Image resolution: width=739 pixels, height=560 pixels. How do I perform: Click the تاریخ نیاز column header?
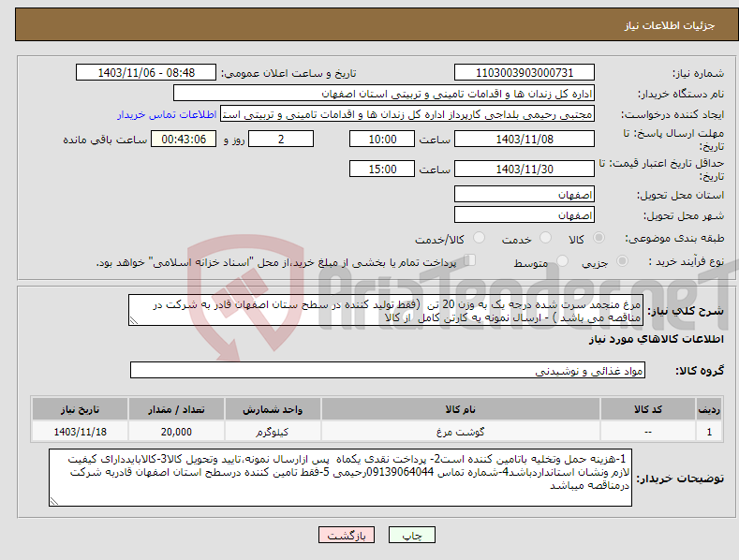[81, 409]
